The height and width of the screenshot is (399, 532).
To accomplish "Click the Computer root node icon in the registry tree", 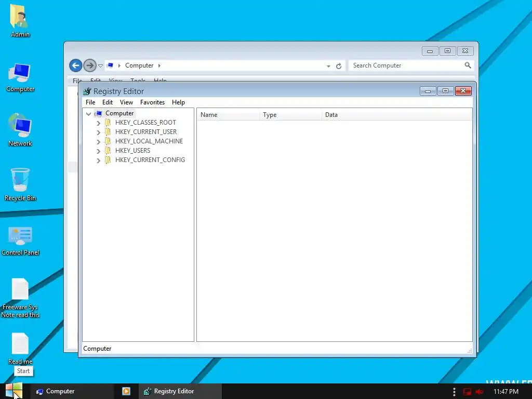I will click(98, 113).
